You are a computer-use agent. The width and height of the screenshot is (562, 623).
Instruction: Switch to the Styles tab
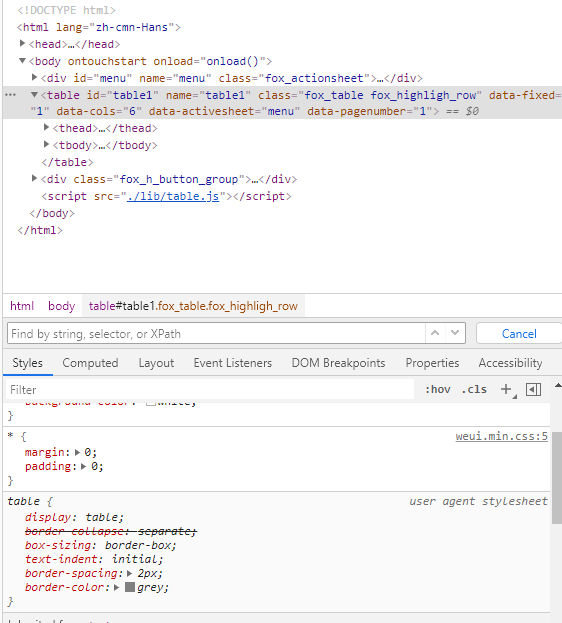click(x=27, y=363)
